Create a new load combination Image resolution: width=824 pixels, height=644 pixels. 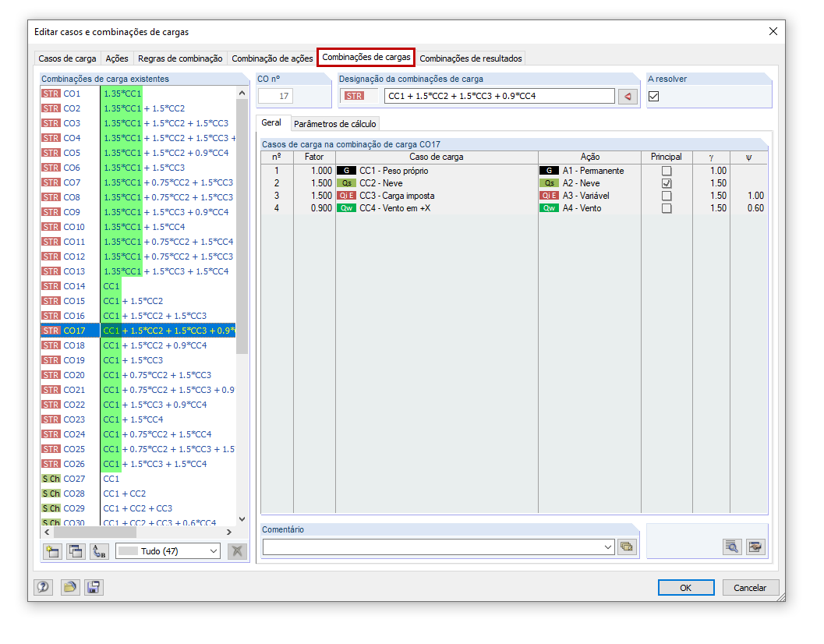click(x=52, y=551)
